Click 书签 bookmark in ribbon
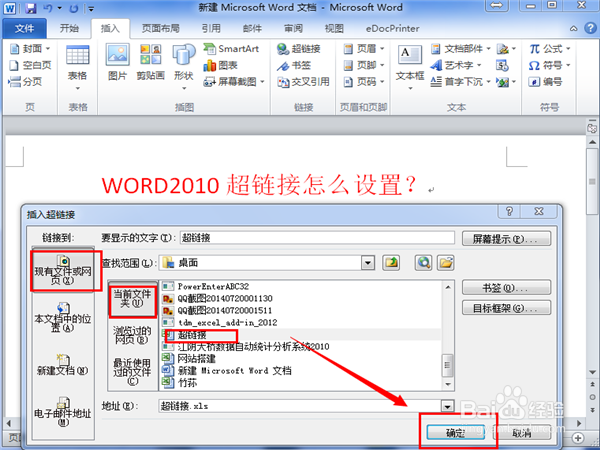Screen dimensions: 600x450 [294, 65]
